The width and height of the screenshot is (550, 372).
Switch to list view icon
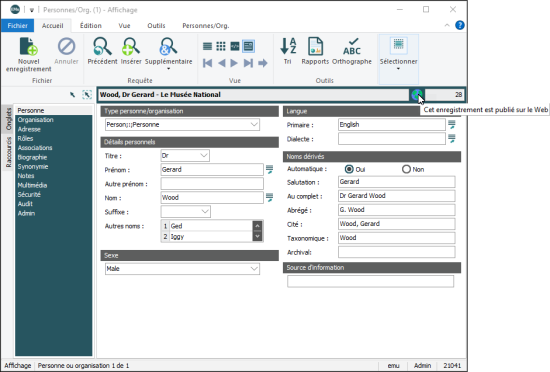pyautogui.click(x=207, y=46)
